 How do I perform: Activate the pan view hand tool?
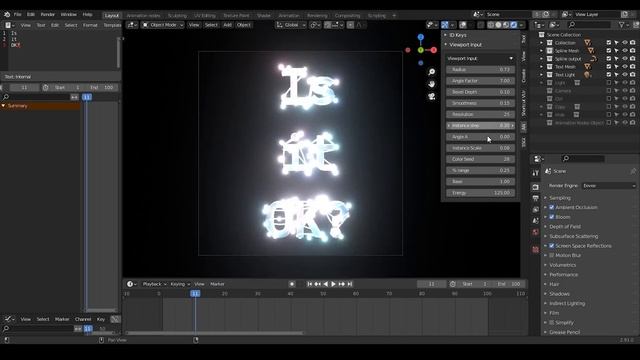431,84
